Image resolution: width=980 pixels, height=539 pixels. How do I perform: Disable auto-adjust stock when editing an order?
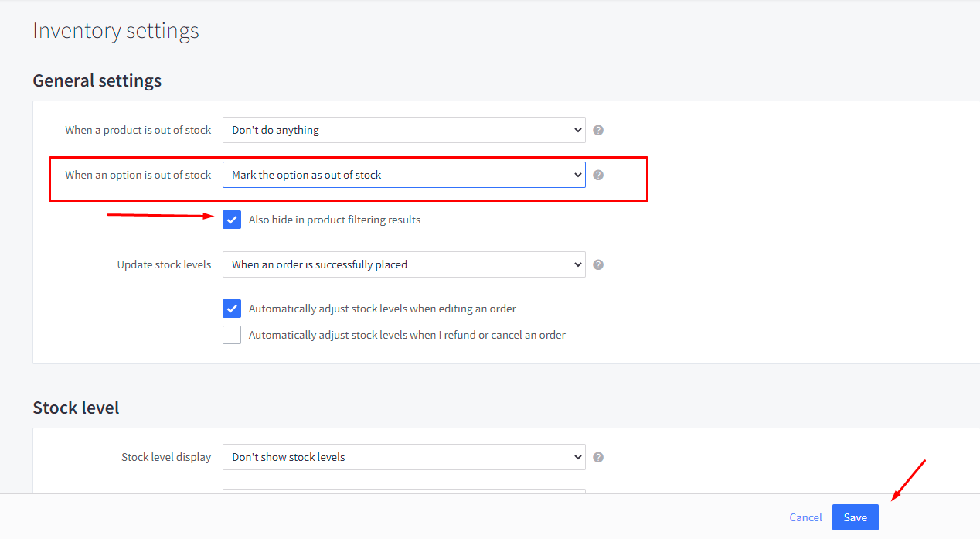[232, 309]
